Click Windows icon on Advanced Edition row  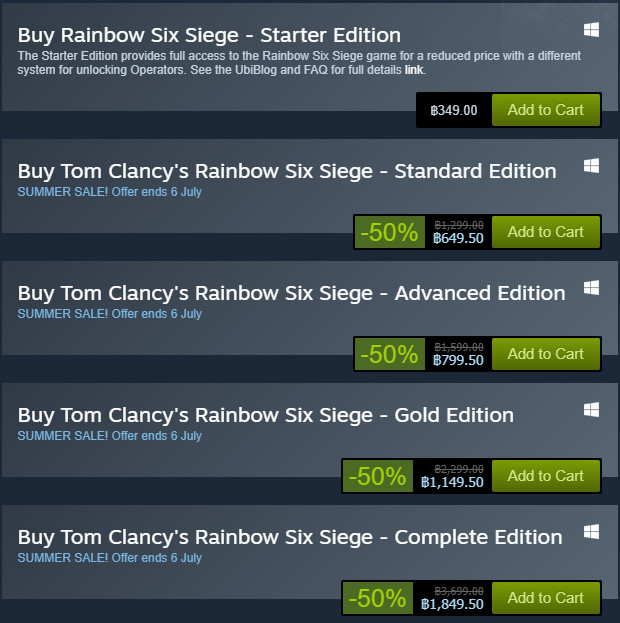(x=591, y=287)
